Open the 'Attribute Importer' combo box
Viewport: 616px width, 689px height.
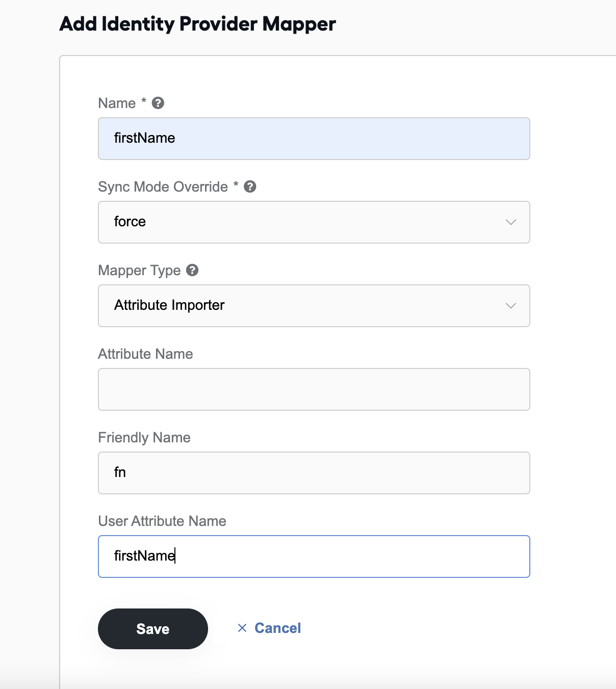click(314, 306)
